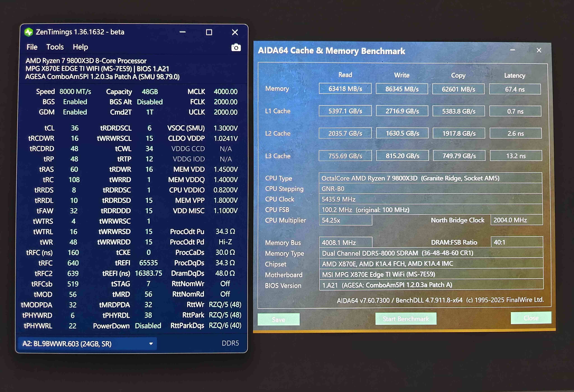
Task: Click the CPU Clock 5435.9 MHz field
Action: 430,199
